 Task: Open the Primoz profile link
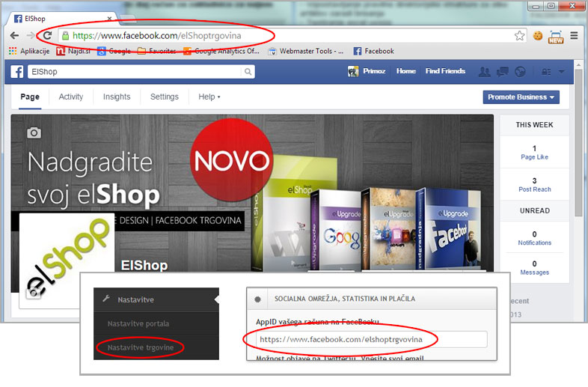click(x=367, y=71)
